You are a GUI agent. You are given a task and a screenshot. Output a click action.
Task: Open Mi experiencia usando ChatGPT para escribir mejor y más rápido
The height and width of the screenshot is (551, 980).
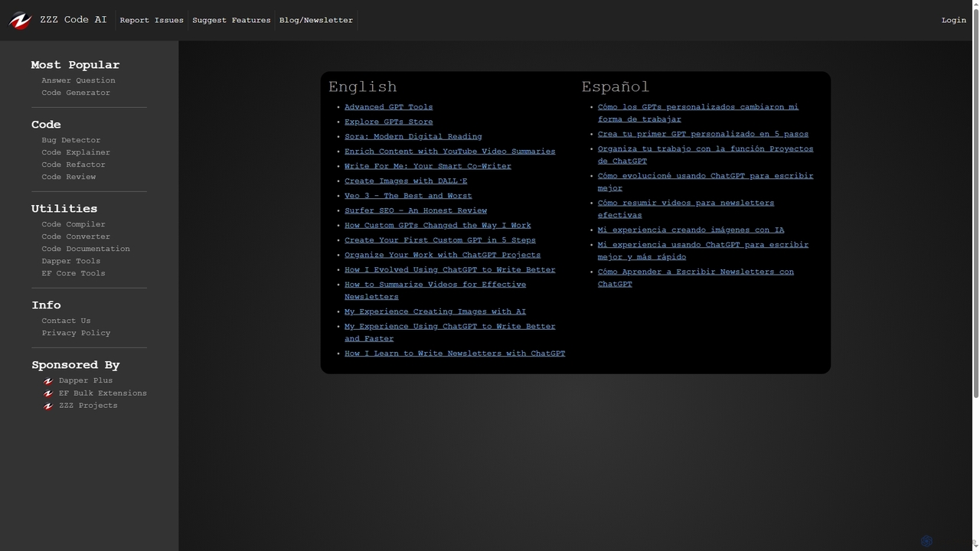pos(703,251)
